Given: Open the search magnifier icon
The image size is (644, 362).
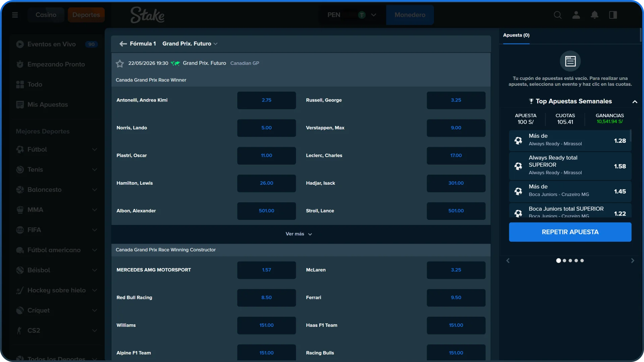Looking at the screenshot, I should pos(557,15).
